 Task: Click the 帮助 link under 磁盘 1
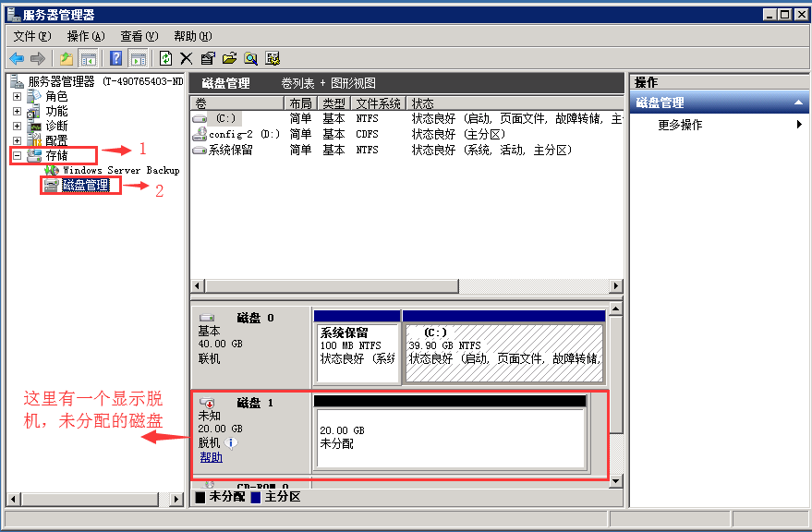(211, 456)
